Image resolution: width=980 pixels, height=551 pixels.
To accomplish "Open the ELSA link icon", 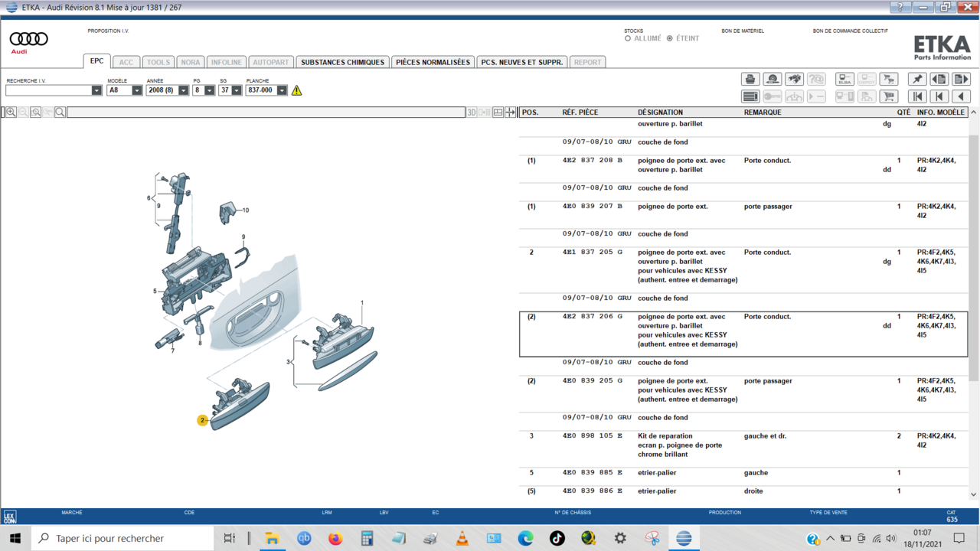I will click(x=844, y=79).
